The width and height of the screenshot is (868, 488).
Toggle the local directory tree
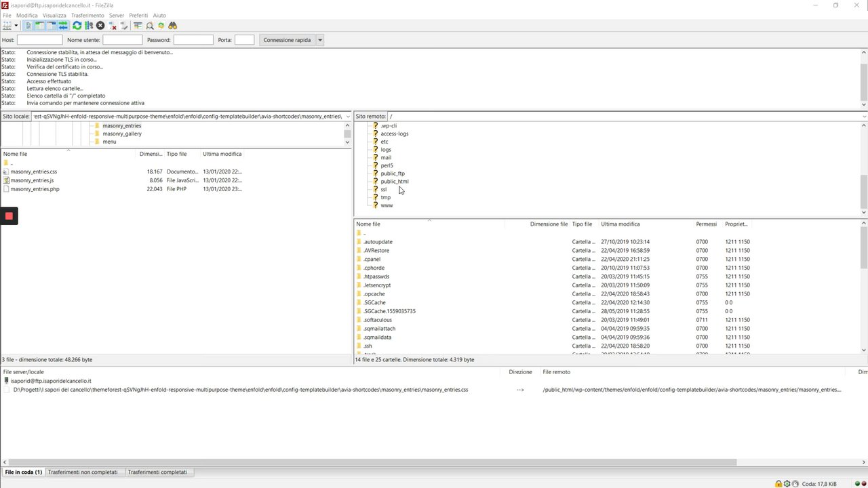[40, 26]
